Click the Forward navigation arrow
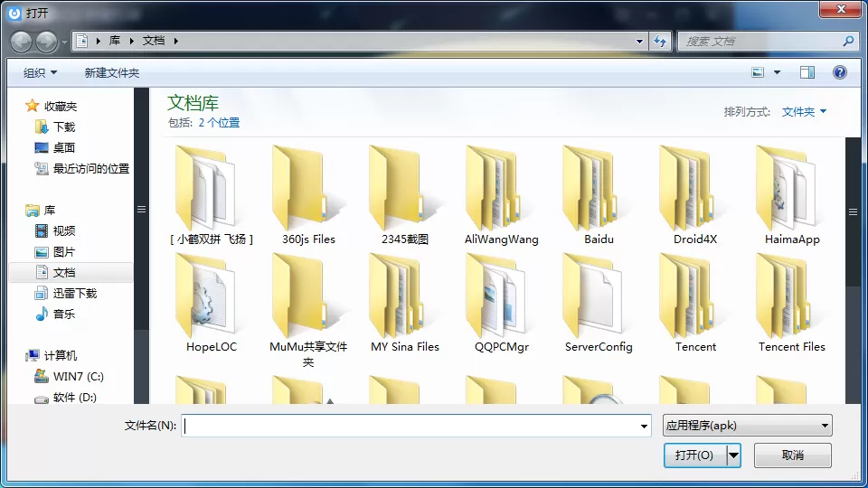Image resolution: width=868 pixels, height=488 pixels. click(46, 42)
